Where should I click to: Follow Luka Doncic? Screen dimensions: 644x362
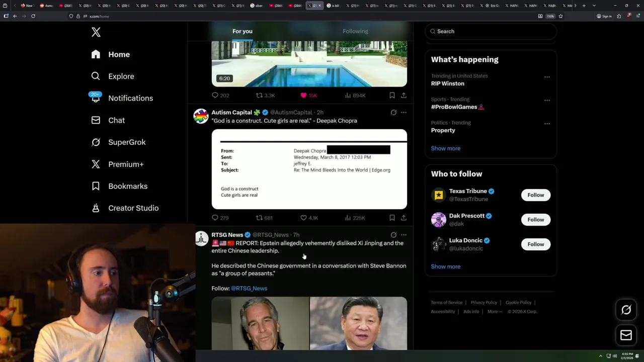(x=536, y=244)
